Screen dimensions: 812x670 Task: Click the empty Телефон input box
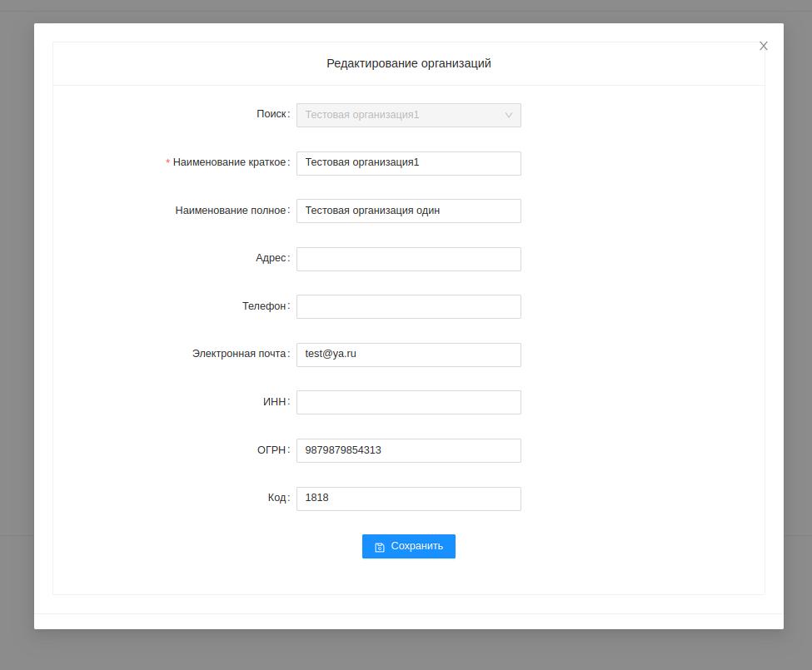click(408, 306)
